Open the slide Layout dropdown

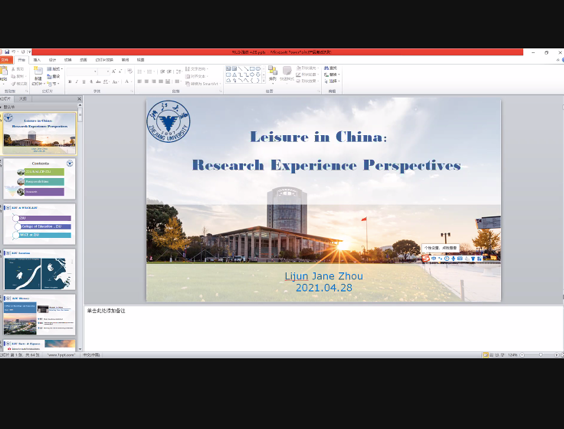(x=55, y=69)
